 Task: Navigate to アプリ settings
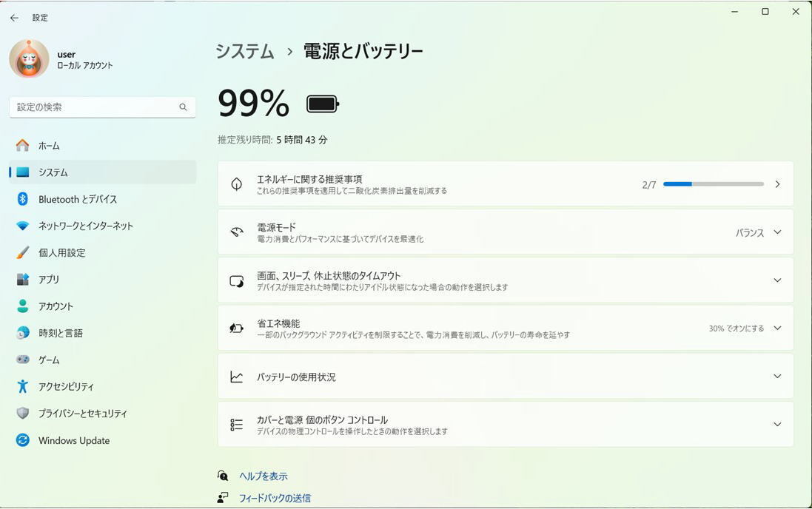point(49,279)
